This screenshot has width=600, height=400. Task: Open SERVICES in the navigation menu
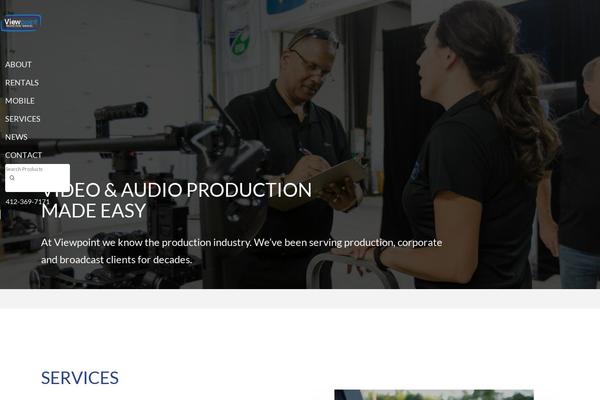click(23, 119)
